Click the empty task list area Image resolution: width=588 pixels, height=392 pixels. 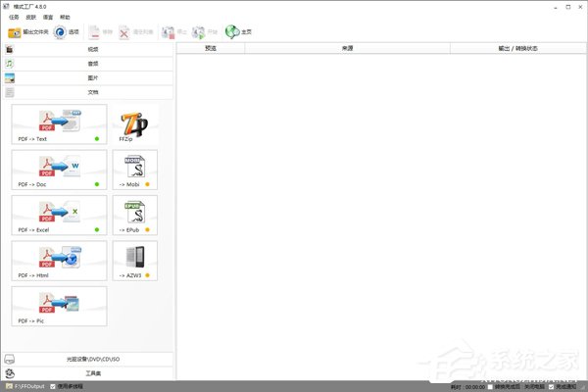pos(381,216)
